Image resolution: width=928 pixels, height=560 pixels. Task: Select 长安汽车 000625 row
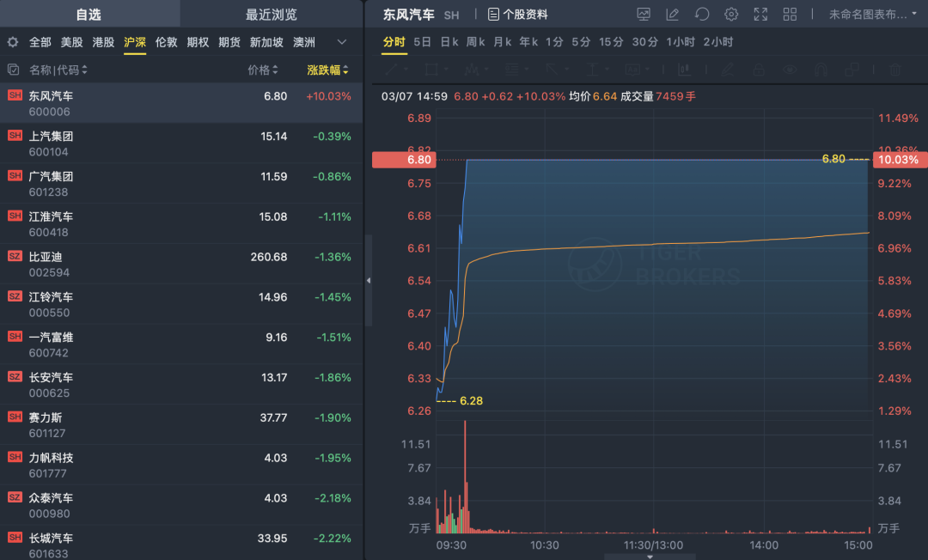[x=181, y=385]
